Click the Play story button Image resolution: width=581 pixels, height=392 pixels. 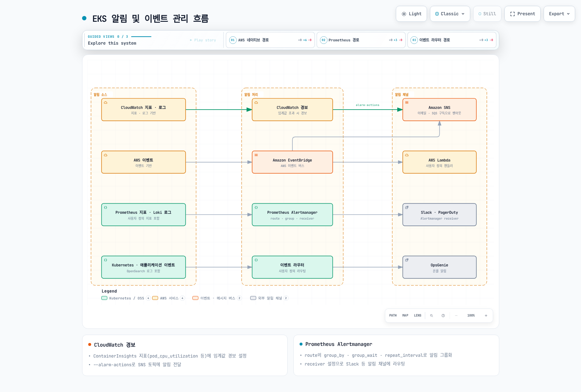[x=203, y=40]
